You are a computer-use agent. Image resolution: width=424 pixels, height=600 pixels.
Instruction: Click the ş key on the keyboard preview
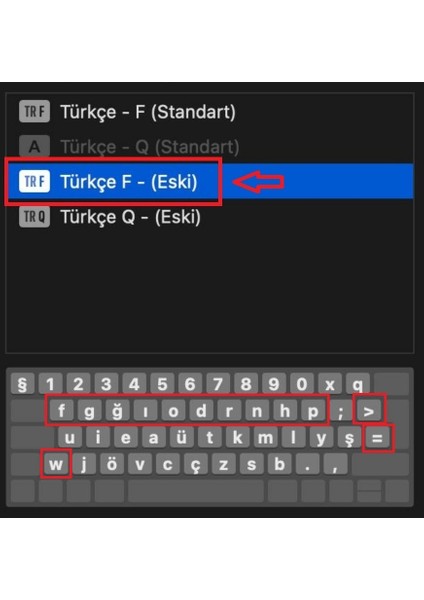349,438
